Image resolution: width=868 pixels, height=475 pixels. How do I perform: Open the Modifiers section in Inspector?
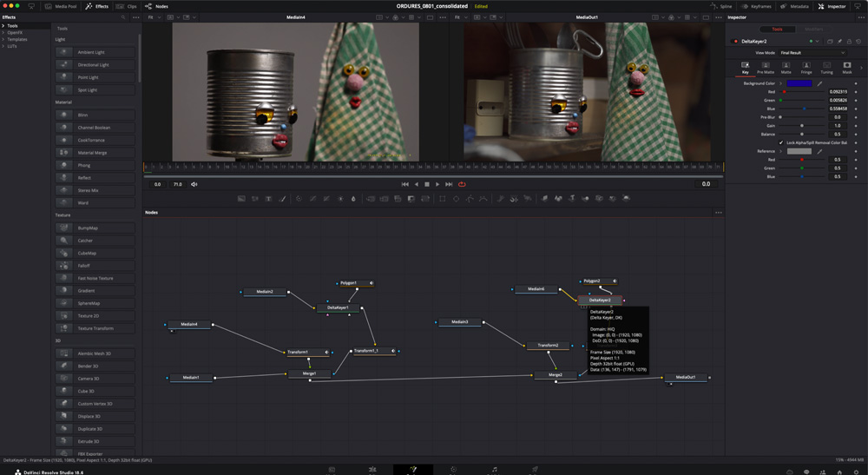tap(813, 29)
